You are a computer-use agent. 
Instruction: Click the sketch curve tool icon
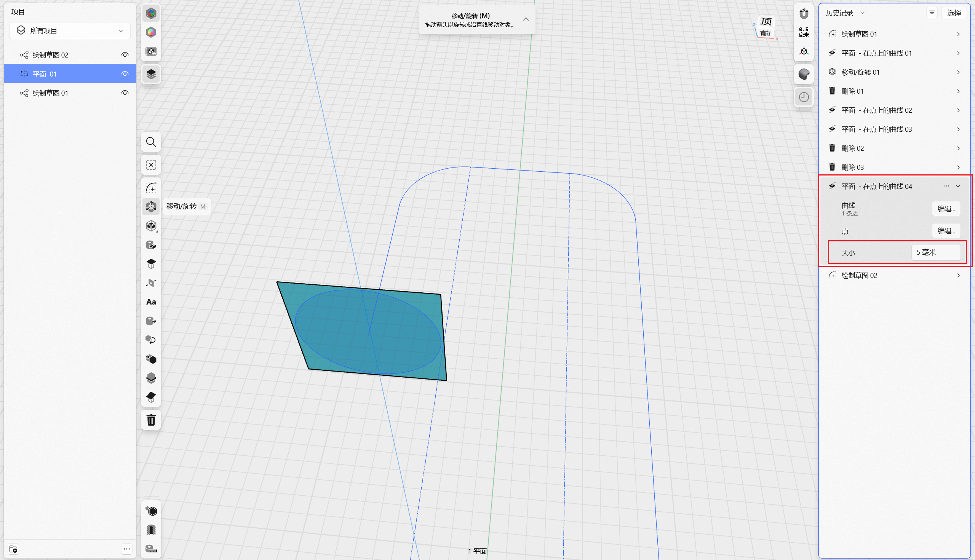151,188
